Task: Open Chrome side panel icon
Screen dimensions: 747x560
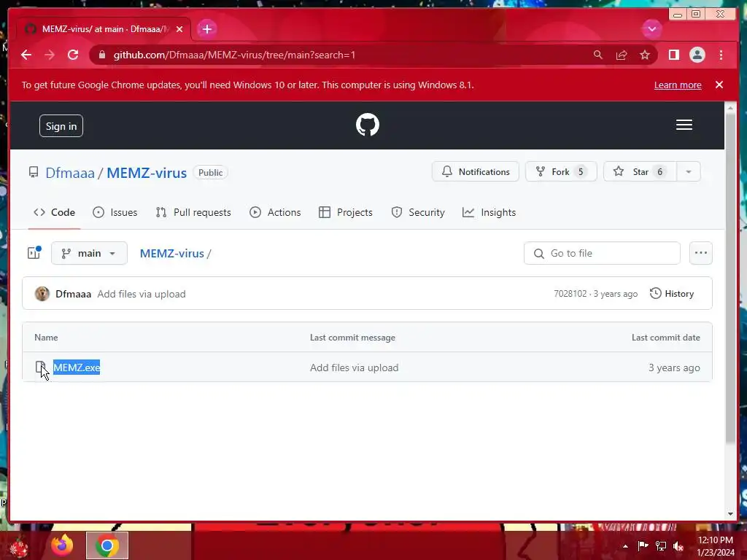Action: (673, 55)
